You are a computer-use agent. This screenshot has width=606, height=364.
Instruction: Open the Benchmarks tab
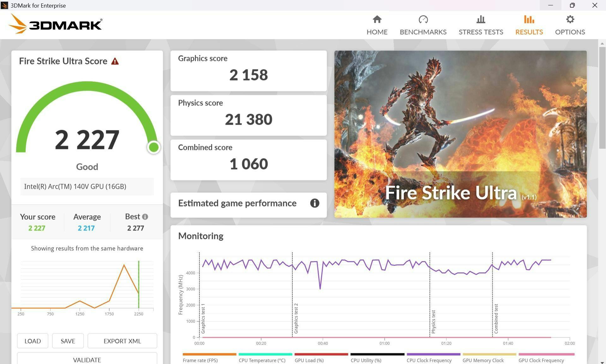(423, 25)
